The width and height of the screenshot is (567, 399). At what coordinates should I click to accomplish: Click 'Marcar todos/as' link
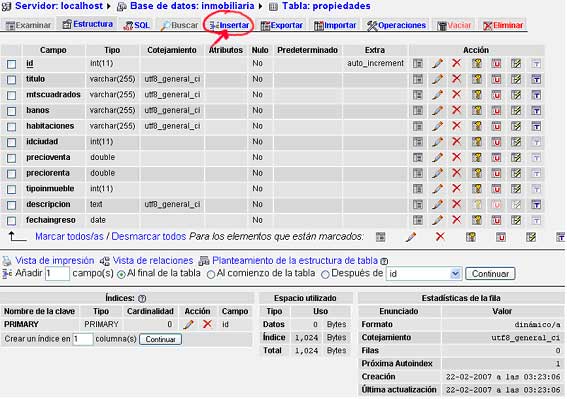(69, 237)
